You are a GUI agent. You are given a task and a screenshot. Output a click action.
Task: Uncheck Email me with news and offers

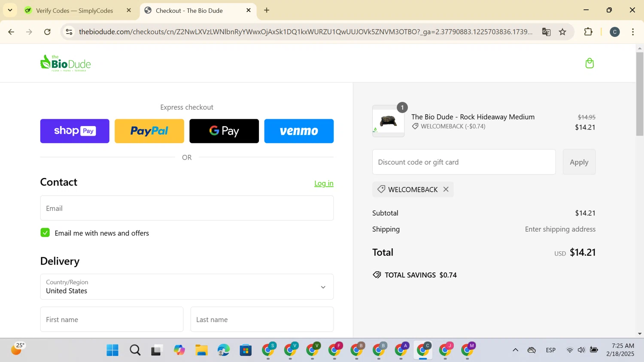pos(45,232)
